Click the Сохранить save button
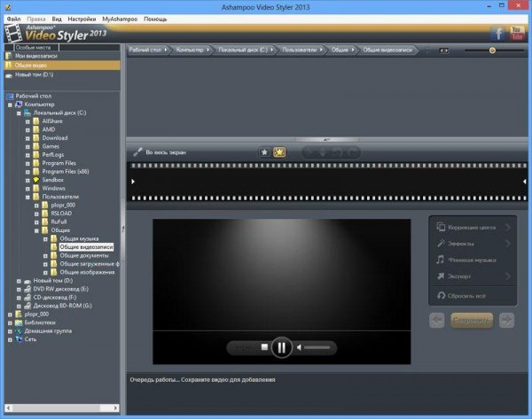This screenshot has height=419, width=532. pos(472,320)
